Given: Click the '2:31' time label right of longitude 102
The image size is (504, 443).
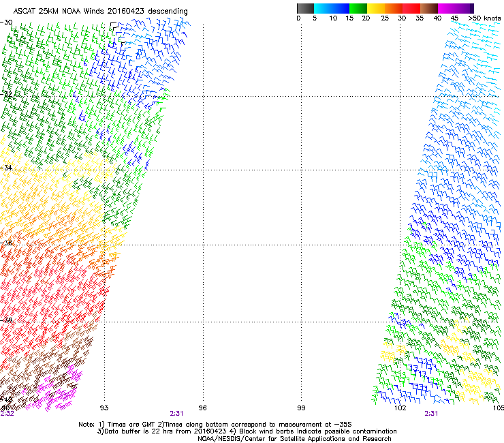Looking at the screenshot, I should point(431,414).
